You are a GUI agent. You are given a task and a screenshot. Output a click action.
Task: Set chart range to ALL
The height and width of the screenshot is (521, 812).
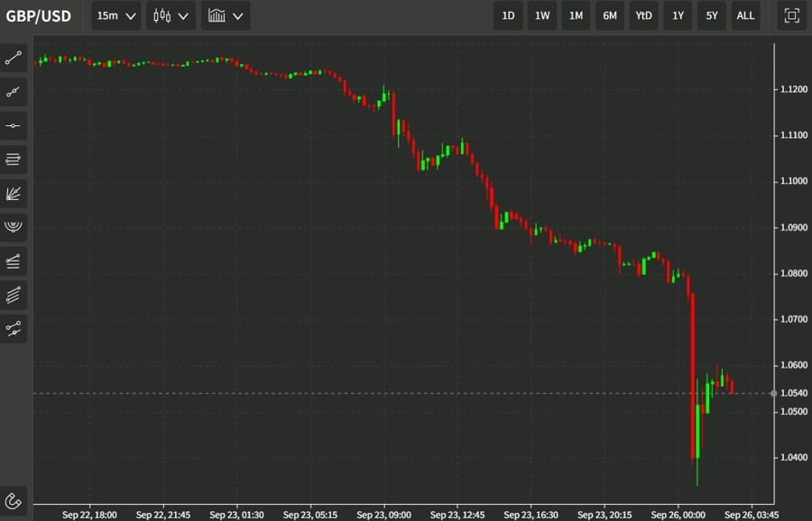pyautogui.click(x=746, y=15)
